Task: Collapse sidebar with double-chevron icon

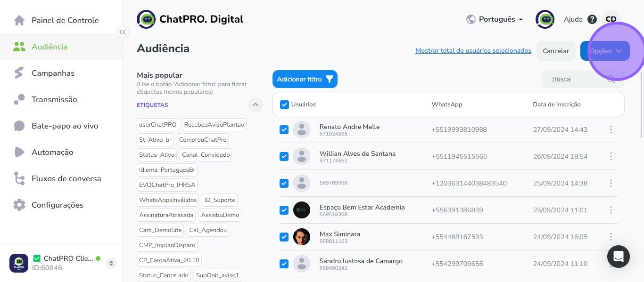Action: pos(123,32)
